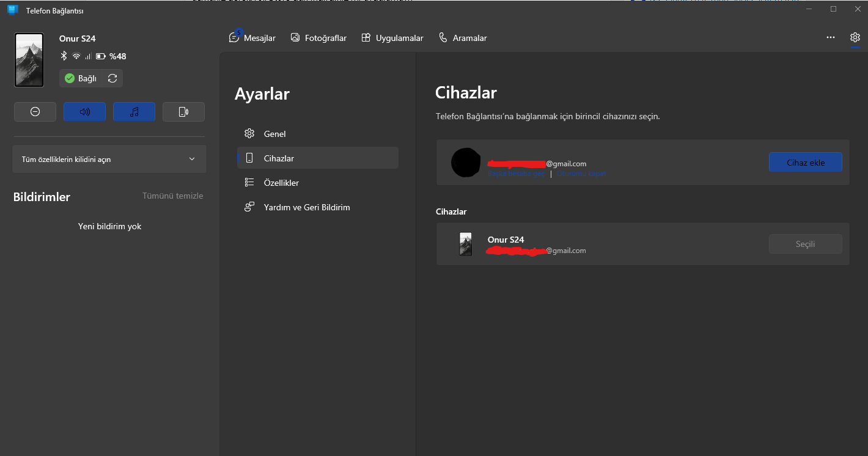The height and width of the screenshot is (456, 868).
Task: Click the Oturumu kapat link
Action: click(x=581, y=174)
